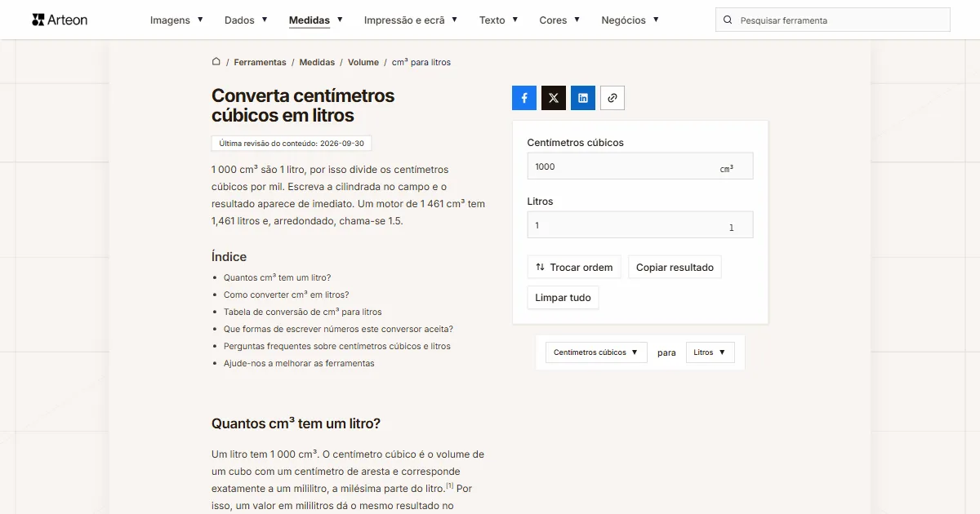Expand the Dados menu
The height and width of the screenshot is (514, 980).
coord(246,20)
